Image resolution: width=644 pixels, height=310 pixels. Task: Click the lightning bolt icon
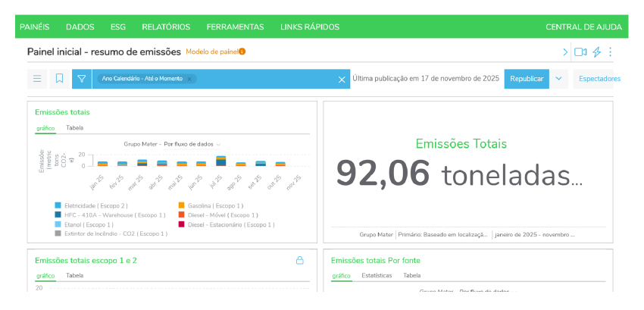[596, 52]
